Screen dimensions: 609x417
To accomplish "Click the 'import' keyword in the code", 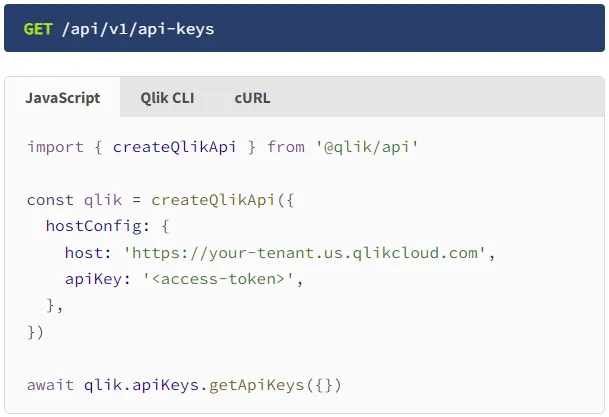I will click(x=55, y=147).
